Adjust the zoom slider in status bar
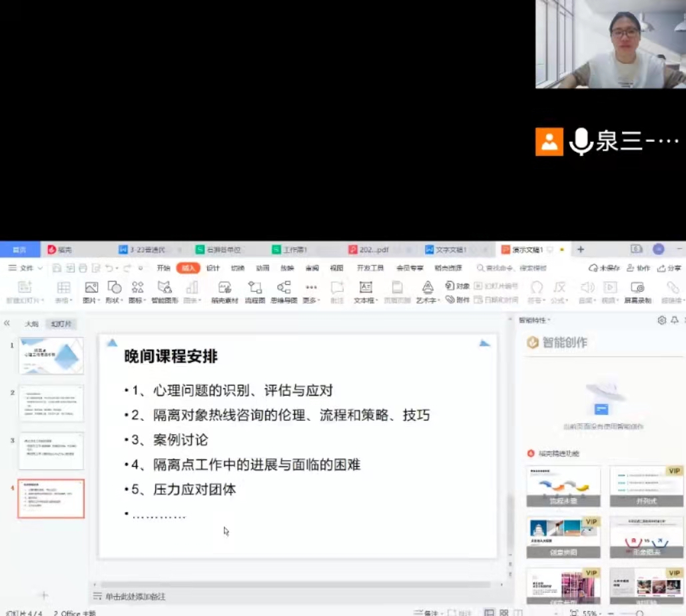The height and width of the screenshot is (616, 686). (638, 613)
